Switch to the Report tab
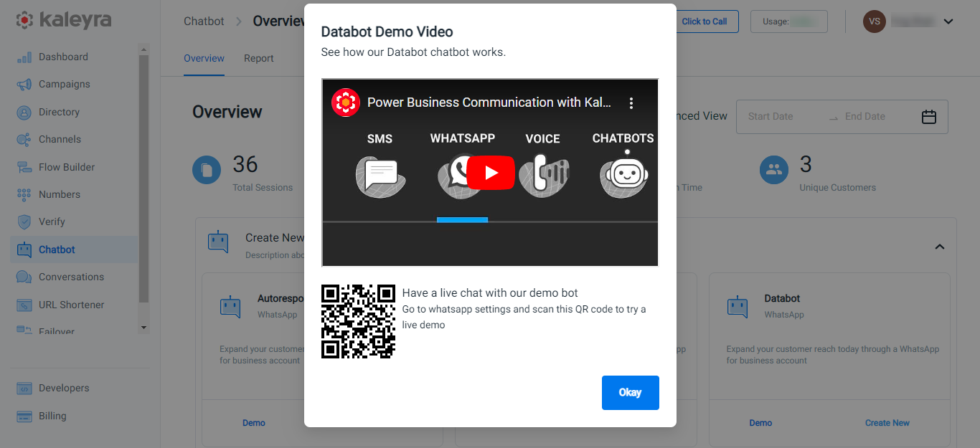This screenshot has width=980, height=448. pyautogui.click(x=259, y=59)
